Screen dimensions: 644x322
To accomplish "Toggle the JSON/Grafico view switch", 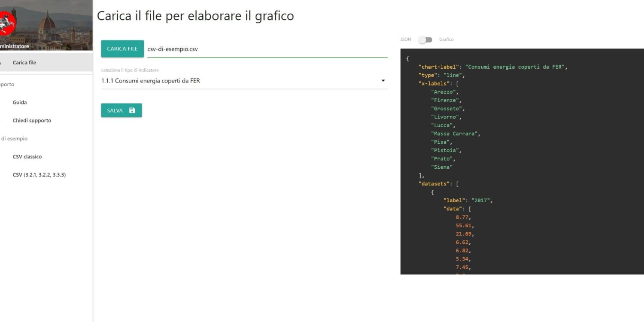I will click(425, 39).
